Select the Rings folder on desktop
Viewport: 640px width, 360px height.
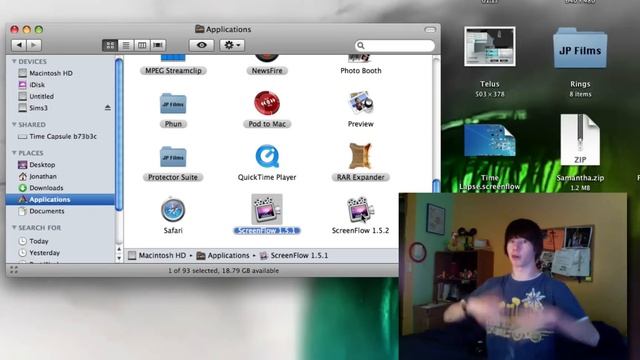(580, 48)
